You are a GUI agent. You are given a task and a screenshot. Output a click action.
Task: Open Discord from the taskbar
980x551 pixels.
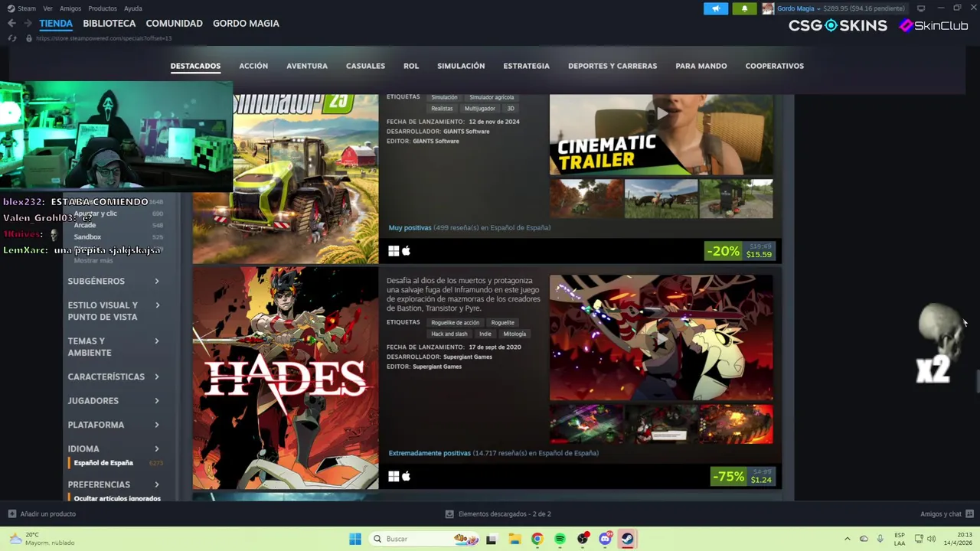click(x=605, y=539)
